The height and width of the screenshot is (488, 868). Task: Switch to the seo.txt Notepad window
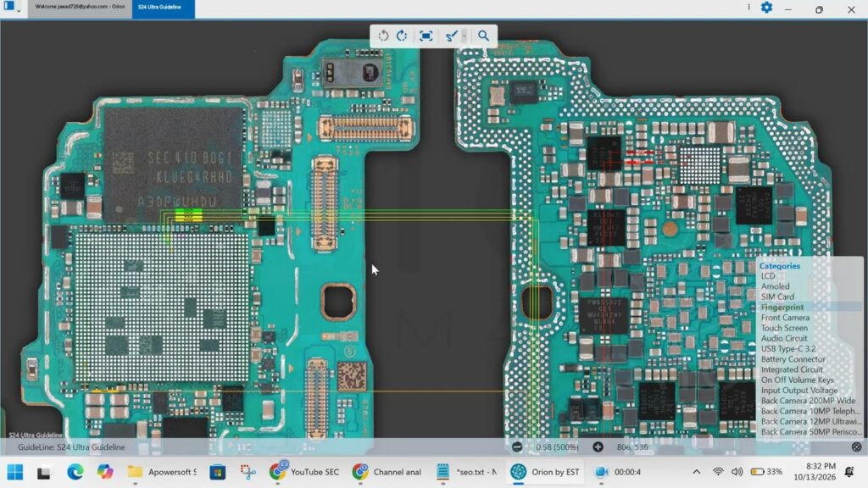tap(467, 472)
